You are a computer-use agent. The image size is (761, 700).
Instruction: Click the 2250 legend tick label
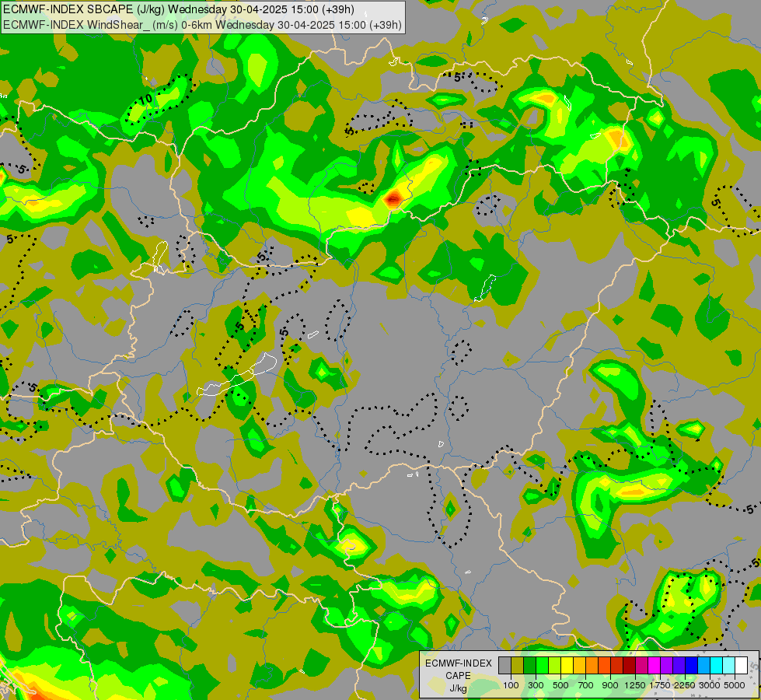(x=685, y=685)
